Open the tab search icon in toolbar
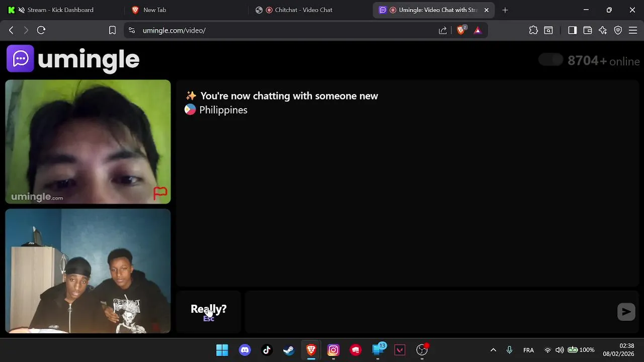Screen dimensions: 644x362 (548, 30)
